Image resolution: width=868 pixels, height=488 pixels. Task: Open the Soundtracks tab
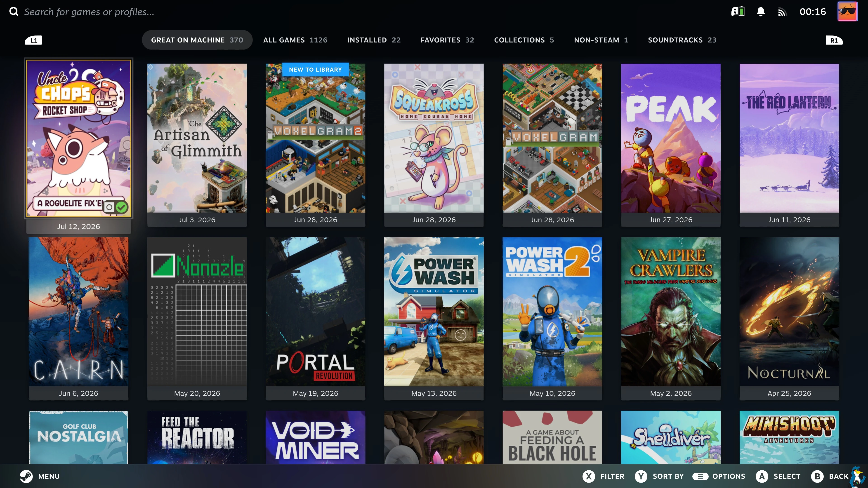click(682, 40)
